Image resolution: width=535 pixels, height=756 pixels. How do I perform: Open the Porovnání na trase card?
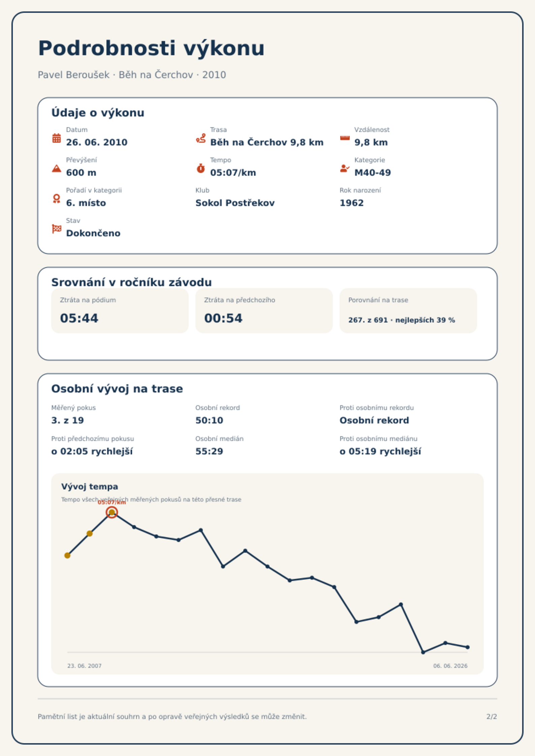pos(408,310)
